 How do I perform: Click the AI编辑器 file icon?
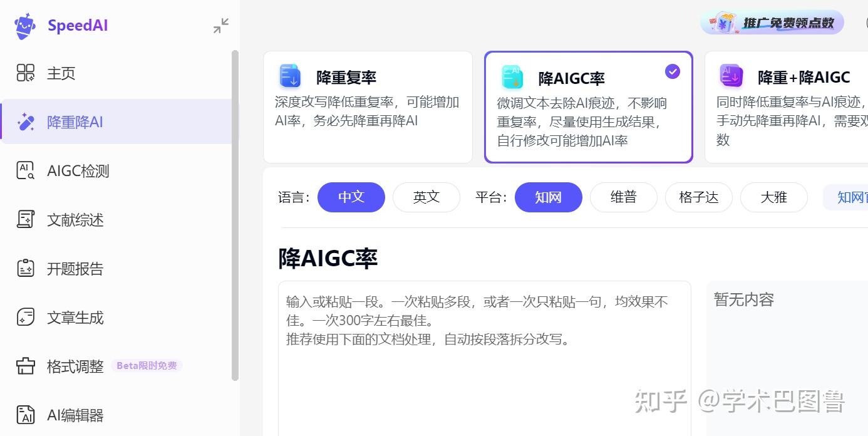pyautogui.click(x=26, y=415)
